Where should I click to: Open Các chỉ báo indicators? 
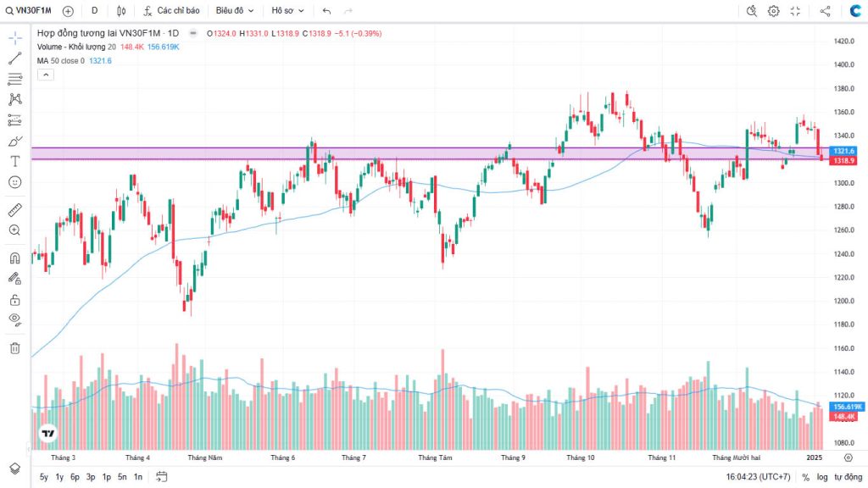[171, 11]
